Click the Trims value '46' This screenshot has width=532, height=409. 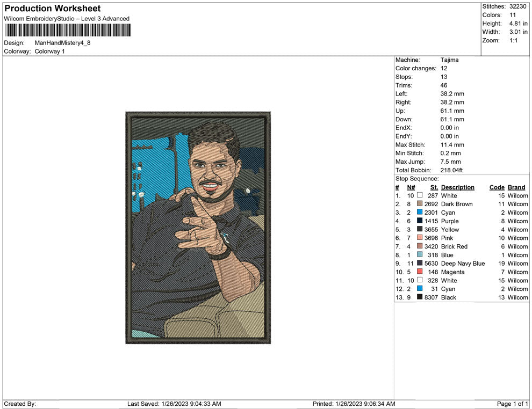(x=444, y=85)
